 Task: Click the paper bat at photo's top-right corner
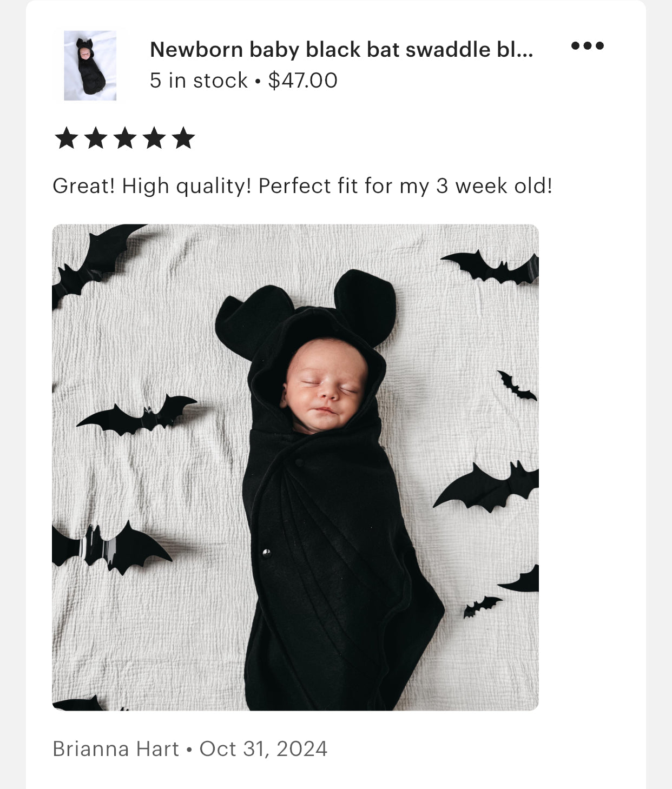click(492, 268)
